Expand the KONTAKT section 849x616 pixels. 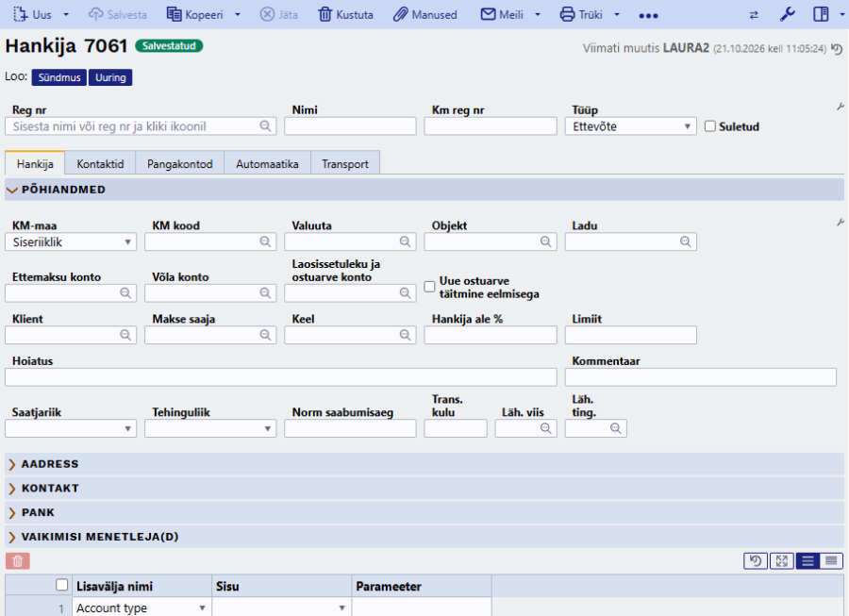[x=424, y=489]
